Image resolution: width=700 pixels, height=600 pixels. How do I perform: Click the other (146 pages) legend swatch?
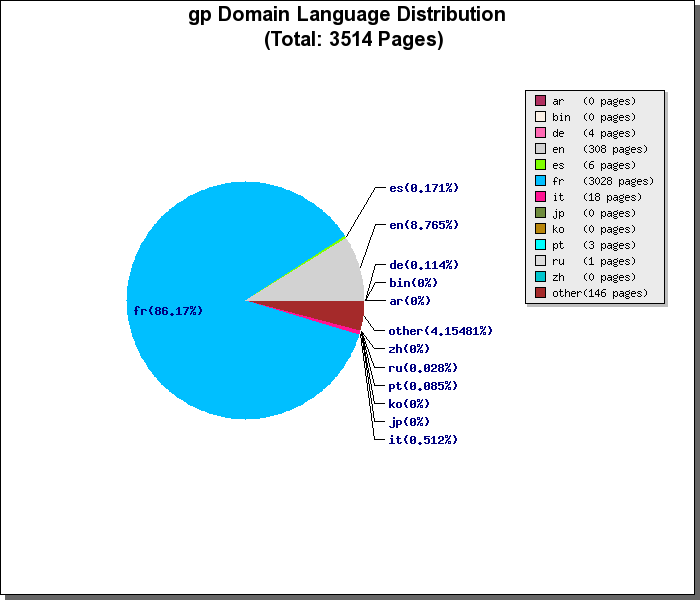[540, 293]
